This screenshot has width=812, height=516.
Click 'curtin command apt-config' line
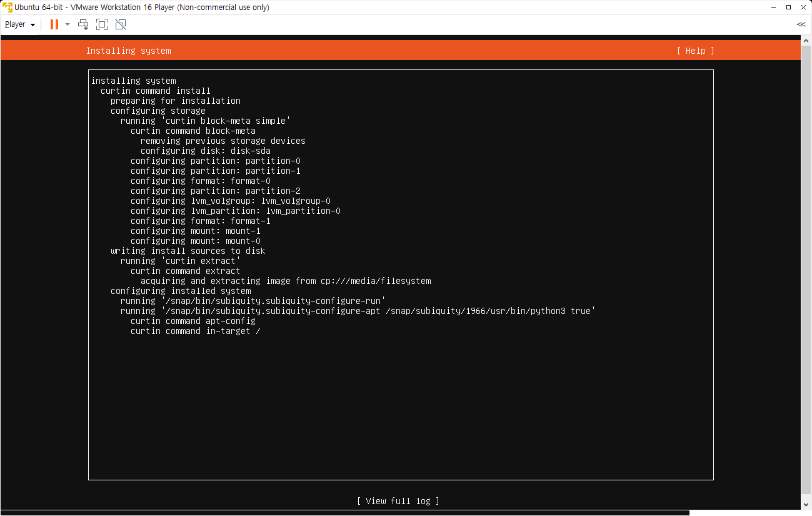point(193,321)
